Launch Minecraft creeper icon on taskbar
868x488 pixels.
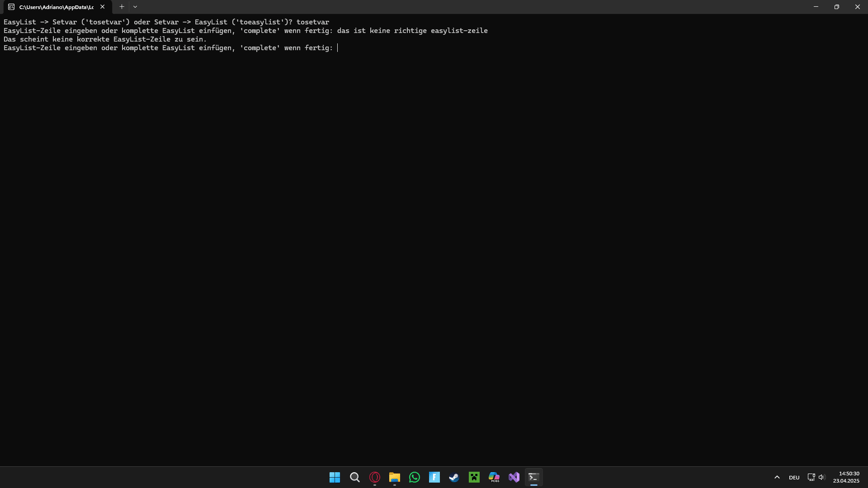pos(474,477)
